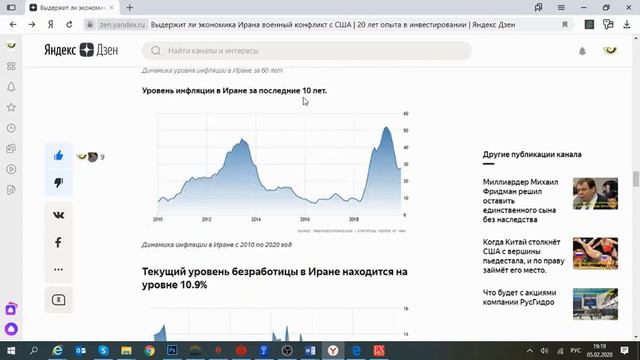Viewport: 640px width, 360px height.
Task: Like the article with thumbs up
Action: click(x=58, y=156)
